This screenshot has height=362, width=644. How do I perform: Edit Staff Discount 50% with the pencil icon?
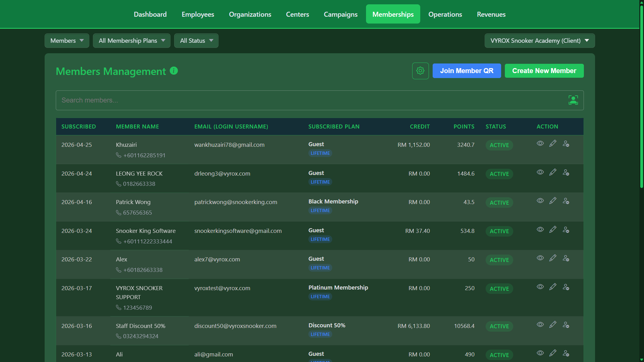(553, 325)
